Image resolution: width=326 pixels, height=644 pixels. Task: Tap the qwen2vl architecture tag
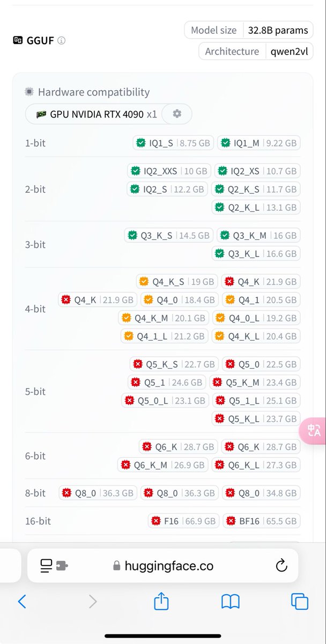pyautogui.click(x=288, y=52)
